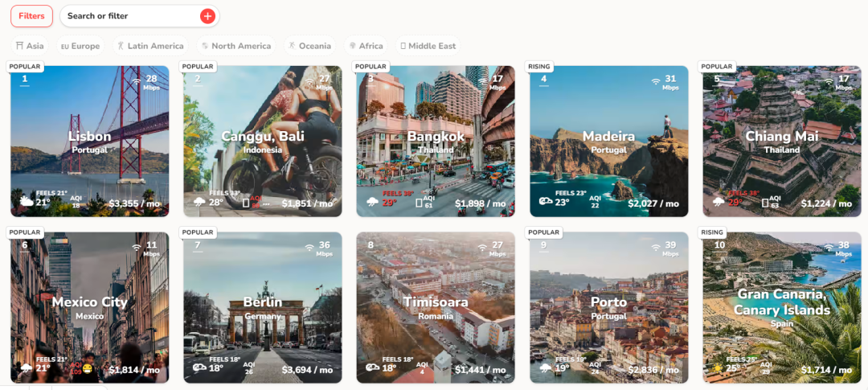
Task: Toggle the Europe region filter
Action: (x=80, y=46)
